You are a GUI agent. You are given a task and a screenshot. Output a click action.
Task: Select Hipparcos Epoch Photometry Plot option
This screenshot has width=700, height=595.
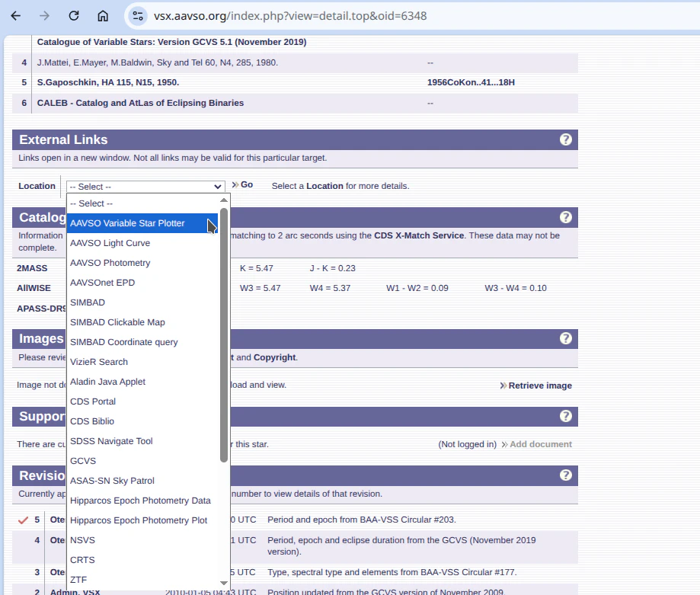[143, 520]
